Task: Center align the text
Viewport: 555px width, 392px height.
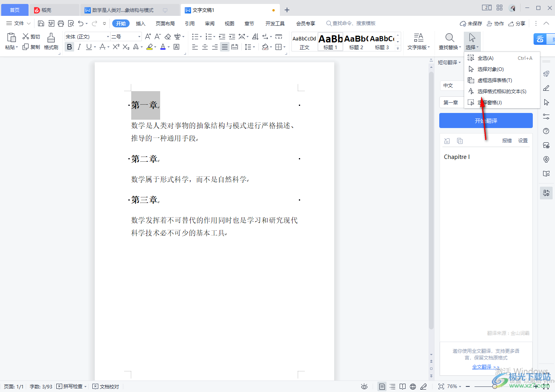Action: coord(205,47)
